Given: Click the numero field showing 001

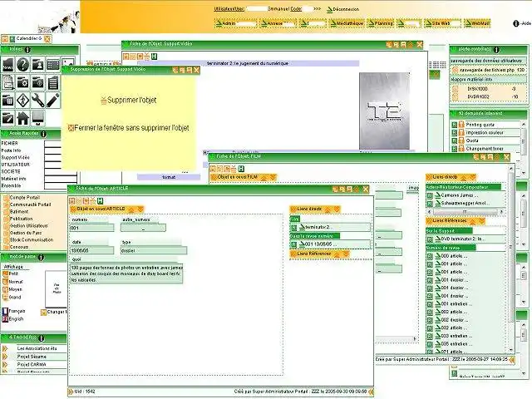Looking at the screenshot, I should click(91, 228).
